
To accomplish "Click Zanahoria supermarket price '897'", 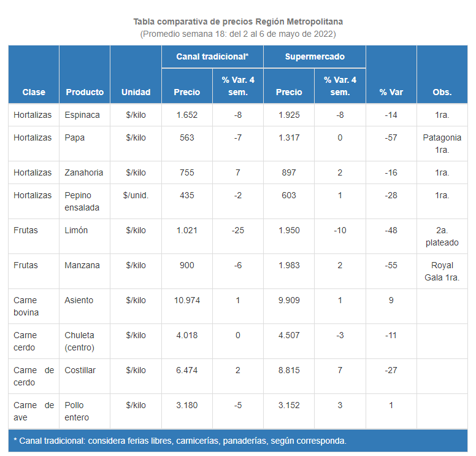I will pyautogui.click(x=289, y=172).
